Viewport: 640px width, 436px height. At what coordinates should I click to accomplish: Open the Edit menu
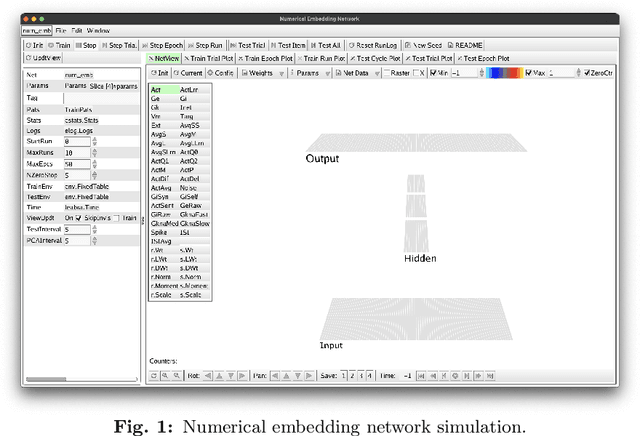click(77, 31)
